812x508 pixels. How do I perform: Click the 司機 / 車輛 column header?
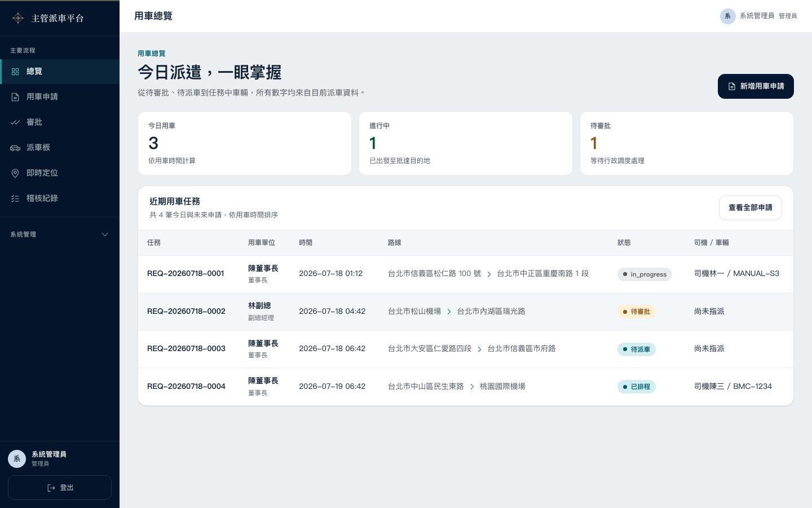tap(712, 243)
